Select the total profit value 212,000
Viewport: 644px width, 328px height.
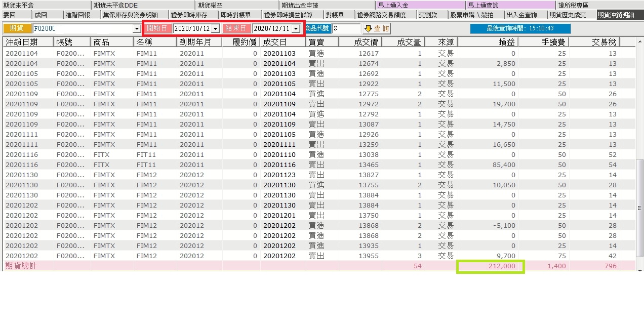coord(501,266)
